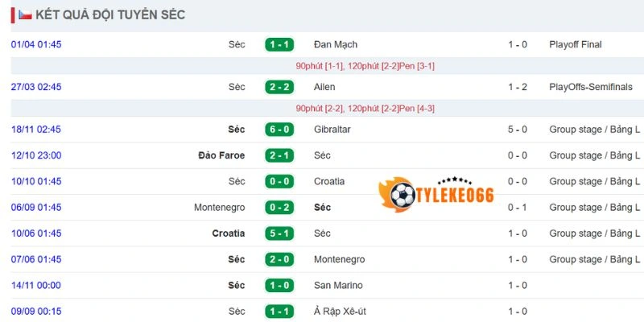Click the 5 - 1 score badge

click(x=278, y=233)
